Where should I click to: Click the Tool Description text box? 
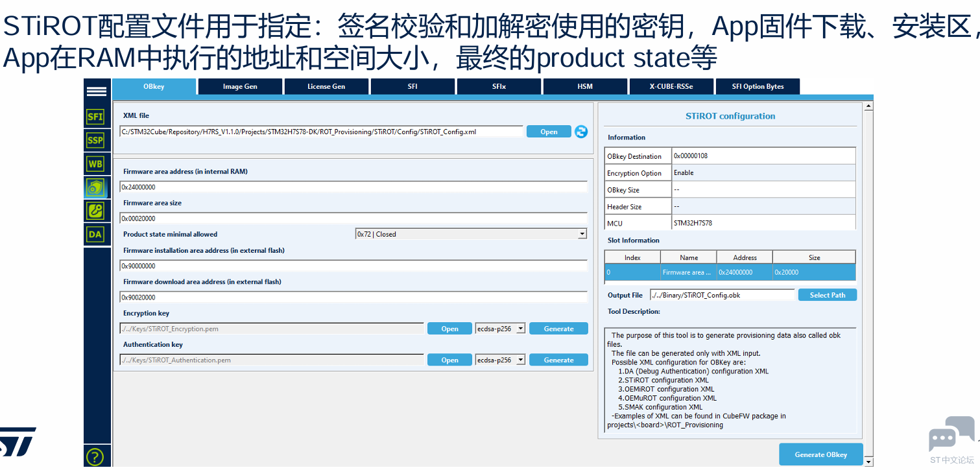point(730,379)
